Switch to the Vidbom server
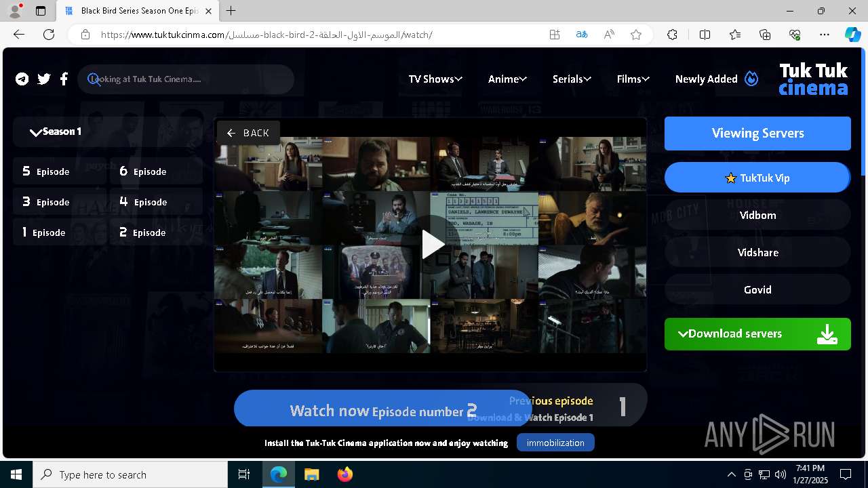This screenshot has width=868, height=488. [x=757, y=216]
